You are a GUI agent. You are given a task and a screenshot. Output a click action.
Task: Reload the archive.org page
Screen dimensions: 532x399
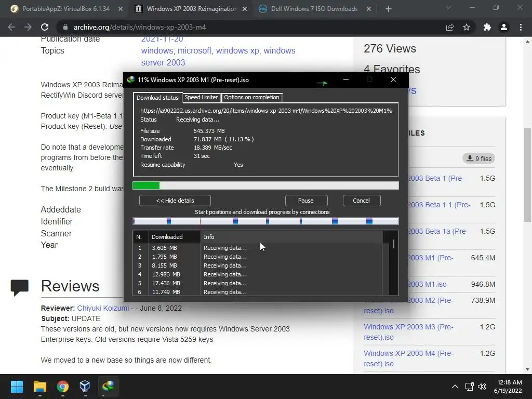[x=45, y=27]
